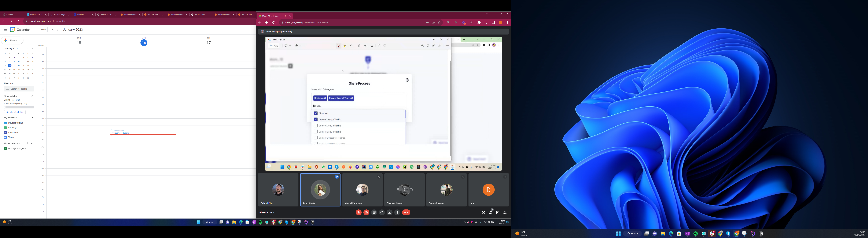The width and height of the screenshot is (868, 238).
Task: Open the Extensions puzzle icon in the Meet window
Action: coord(479,23)
